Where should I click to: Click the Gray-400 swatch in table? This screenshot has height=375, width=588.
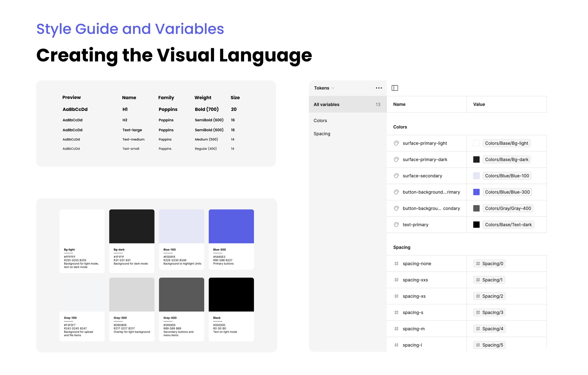point(476,208)
